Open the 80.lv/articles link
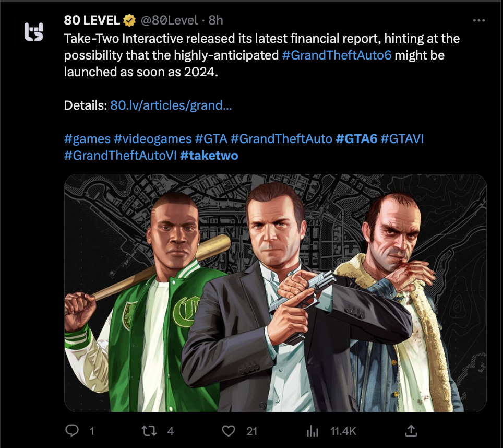Screen dimensions: 503x448 pyautogui.click(x=171, y=105)
